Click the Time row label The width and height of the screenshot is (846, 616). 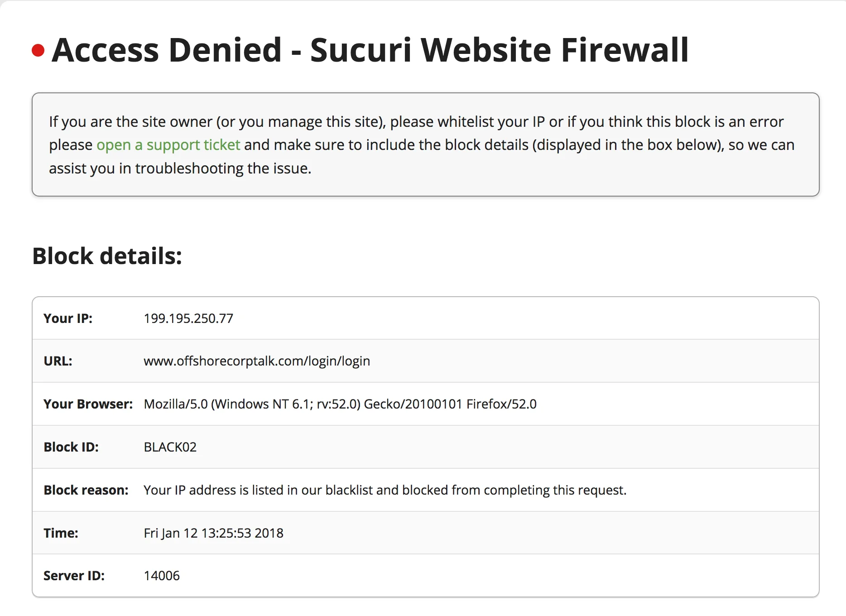(61, 533)
